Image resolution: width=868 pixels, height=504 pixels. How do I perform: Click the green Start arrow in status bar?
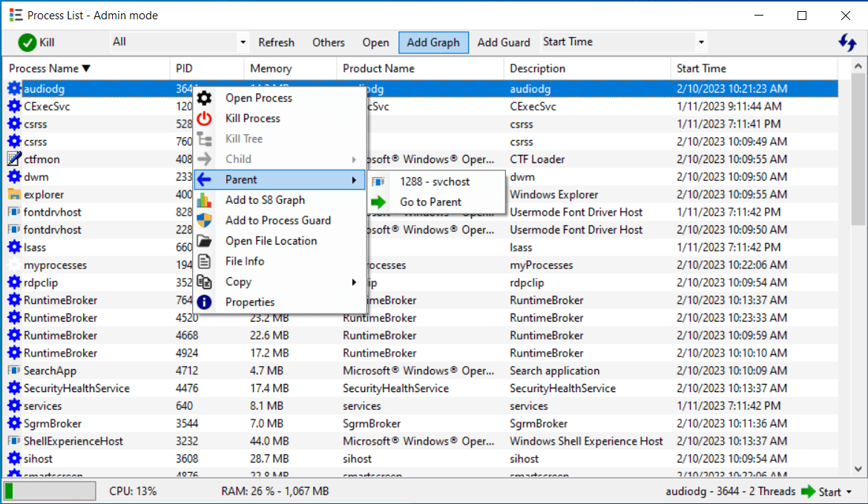coord(808,491)
